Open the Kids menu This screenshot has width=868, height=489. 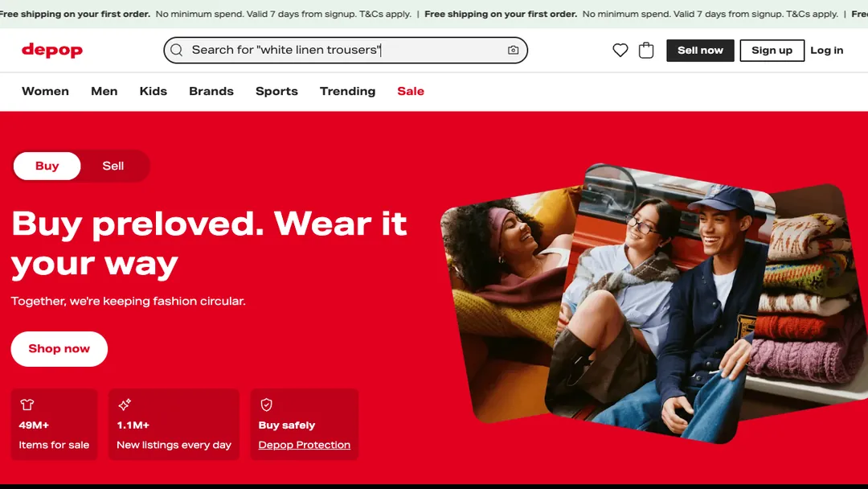154,92
